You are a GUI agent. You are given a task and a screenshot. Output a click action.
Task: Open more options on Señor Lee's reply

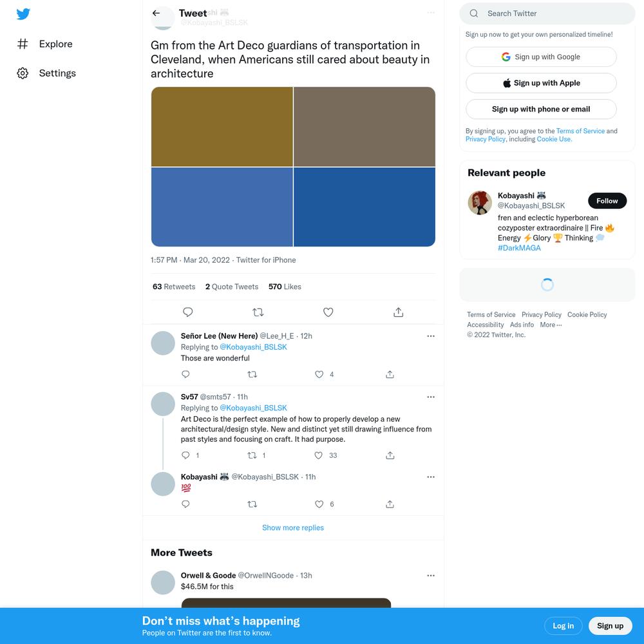431,336
